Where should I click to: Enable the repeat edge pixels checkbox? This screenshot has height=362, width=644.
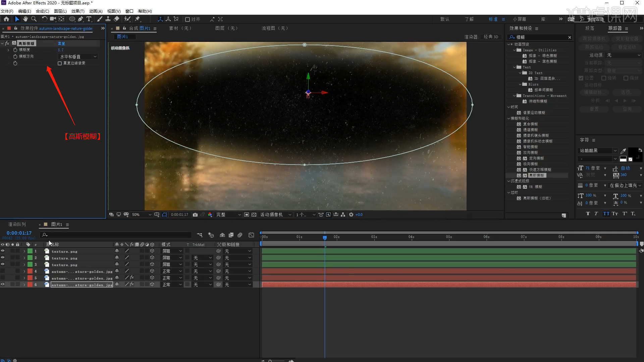tap(60, 63)
